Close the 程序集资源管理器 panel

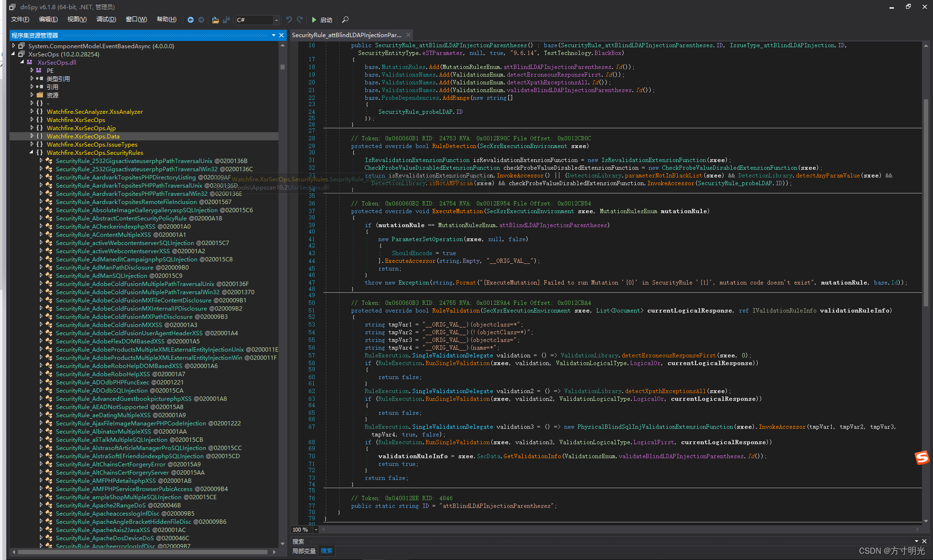(281, 35)
